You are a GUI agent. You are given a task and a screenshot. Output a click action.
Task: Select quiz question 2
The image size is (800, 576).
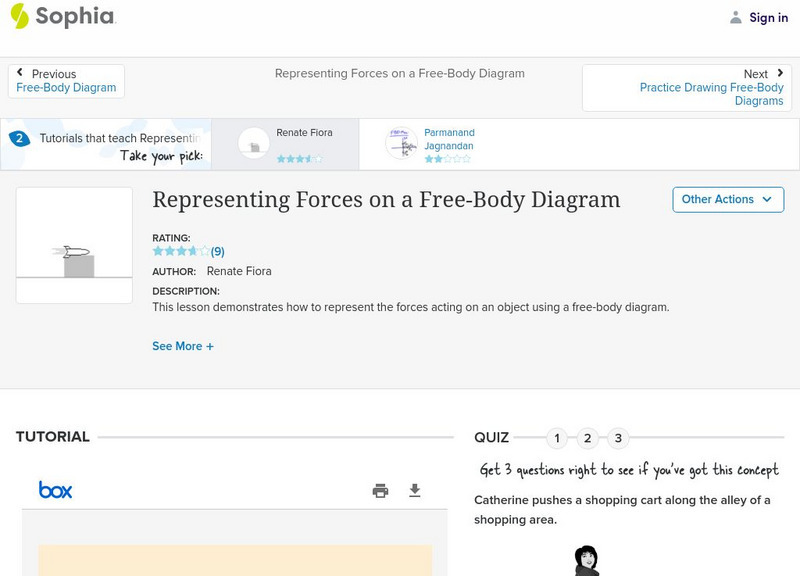click(588, 438)
